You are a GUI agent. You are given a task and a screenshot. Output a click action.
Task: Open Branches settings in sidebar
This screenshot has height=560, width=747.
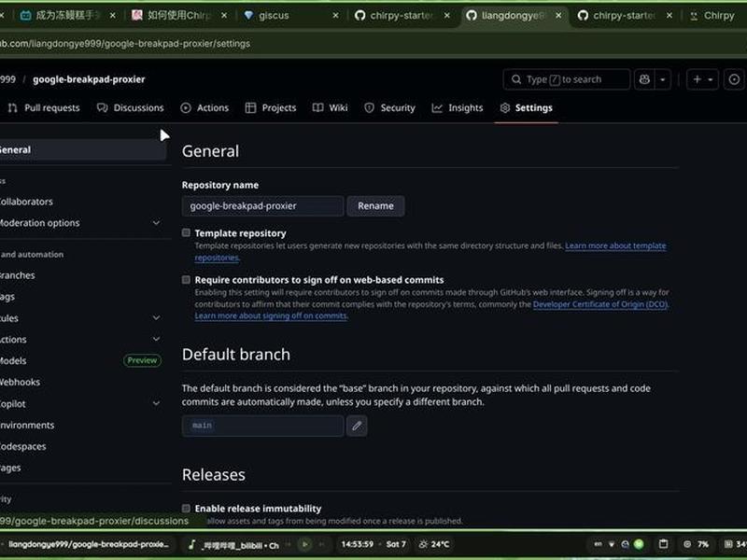[17, 275]
